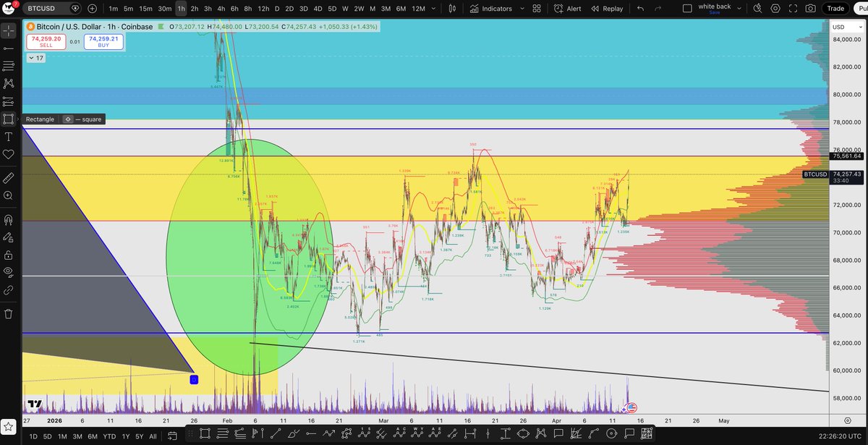
Task: Open the candlestick chart type selector
Action: 452,9
